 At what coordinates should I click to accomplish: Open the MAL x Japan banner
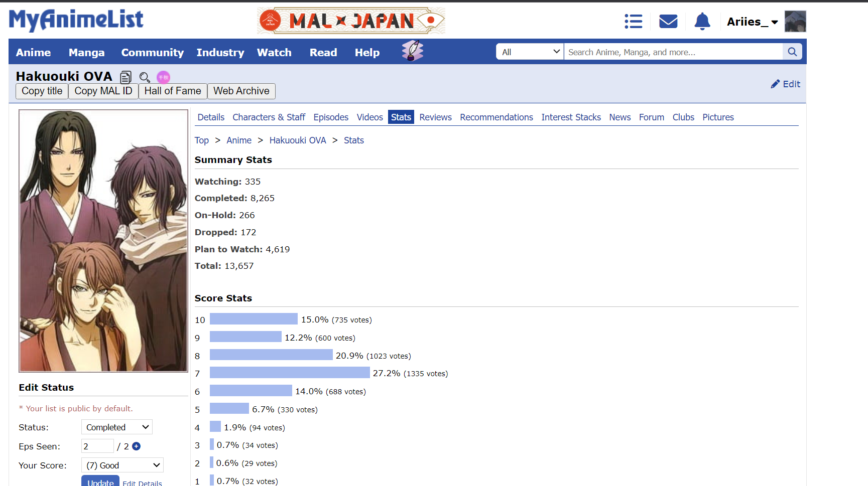point(351,21)
